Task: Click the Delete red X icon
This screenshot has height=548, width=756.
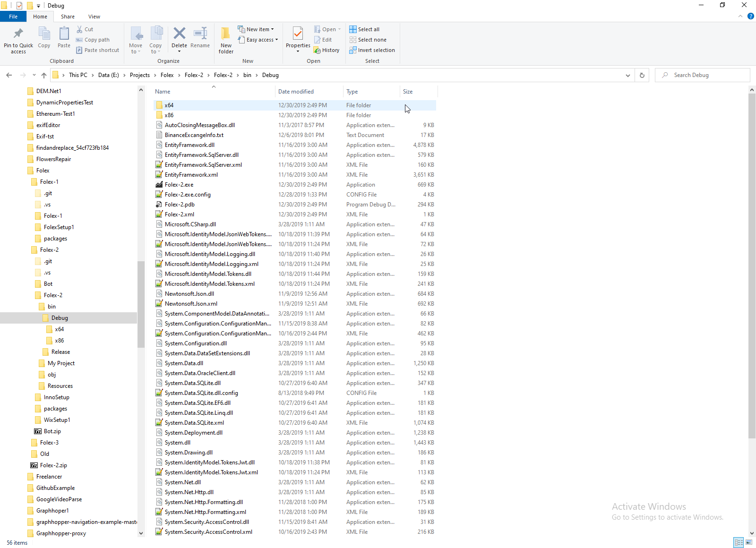Action: coord(179,33)
